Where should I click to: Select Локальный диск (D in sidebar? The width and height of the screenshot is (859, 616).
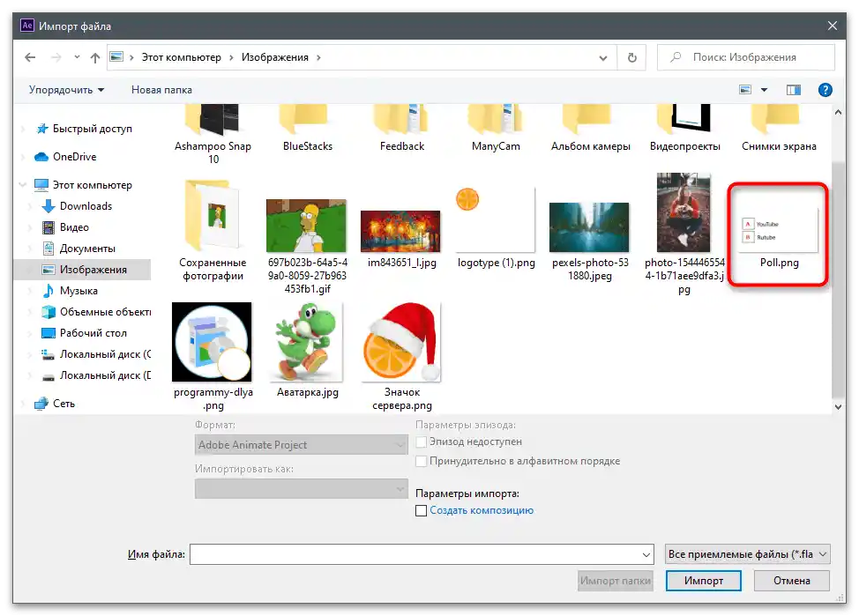coord(105,375)
